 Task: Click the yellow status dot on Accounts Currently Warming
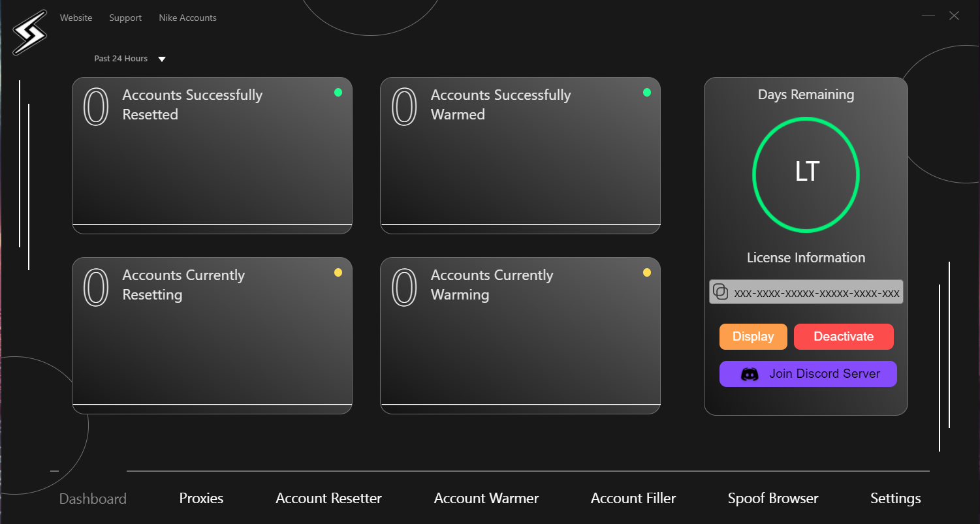pyautogui.click(x=647, y=273)
